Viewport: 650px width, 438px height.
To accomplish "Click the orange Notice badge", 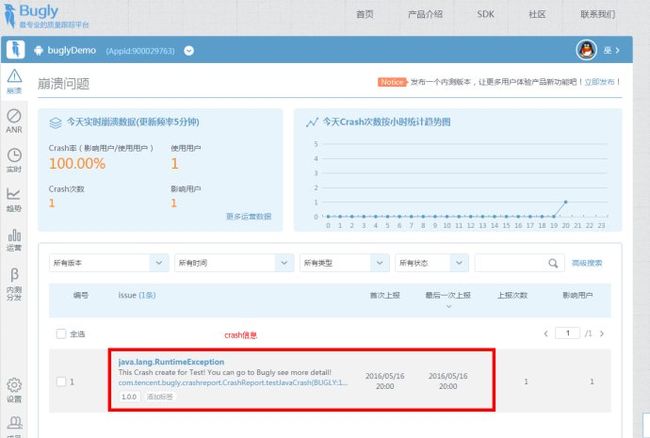I will coord(392,82).
